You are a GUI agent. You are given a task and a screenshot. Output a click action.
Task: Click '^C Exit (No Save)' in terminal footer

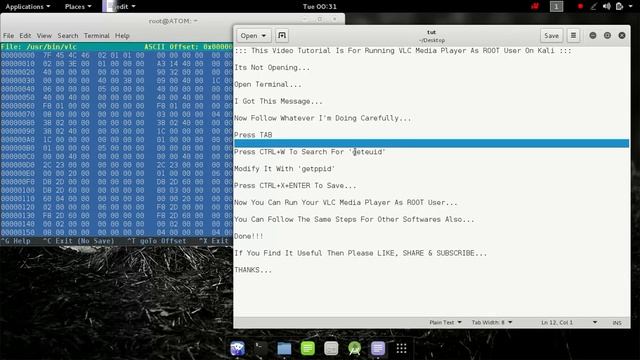point(78,241)
